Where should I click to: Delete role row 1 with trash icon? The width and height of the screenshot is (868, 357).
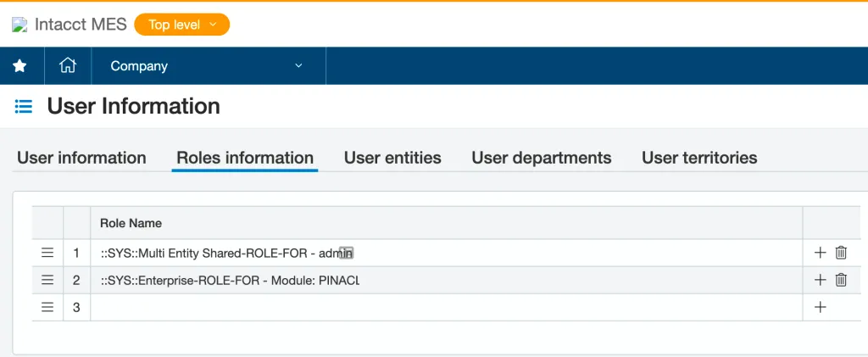(841, 253)
